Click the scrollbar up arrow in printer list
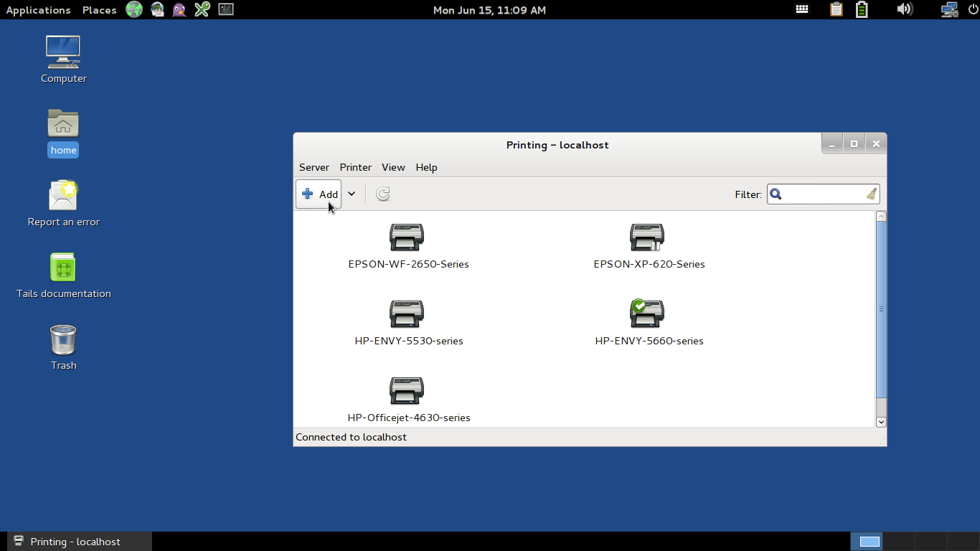The image size is (980, 551). (882, 217)
